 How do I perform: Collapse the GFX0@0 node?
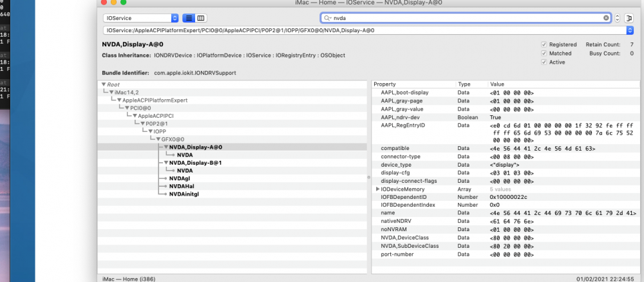coord(158,139)
